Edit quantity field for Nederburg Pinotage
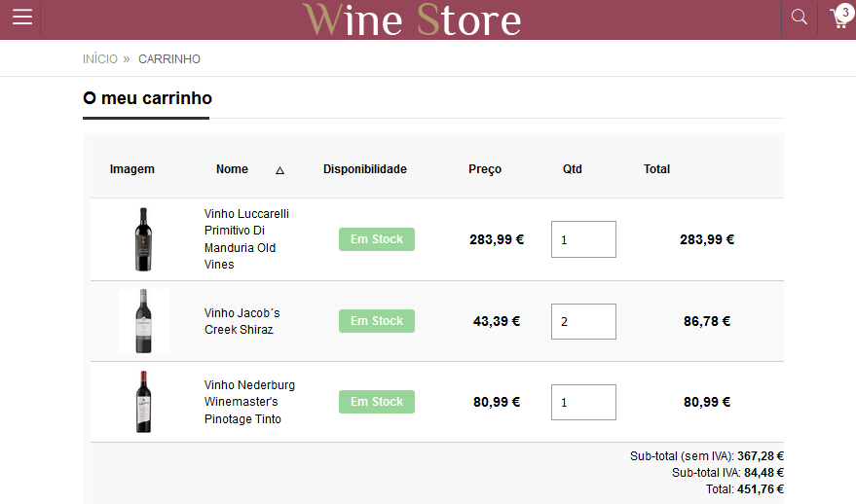 [x=583, y=402]
